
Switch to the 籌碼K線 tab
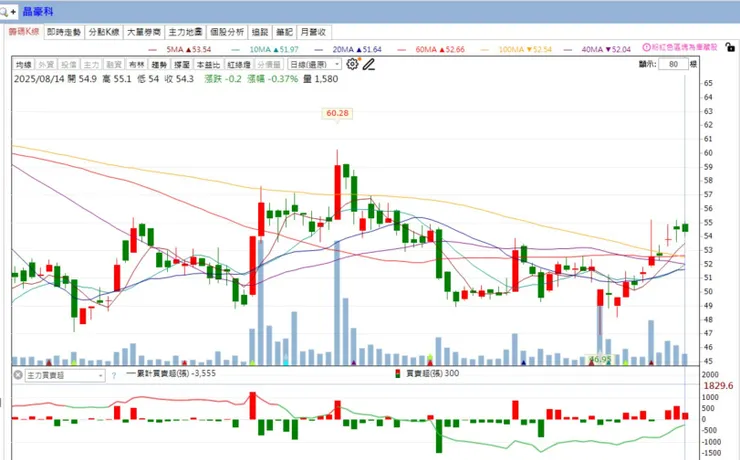click(24, 32)
